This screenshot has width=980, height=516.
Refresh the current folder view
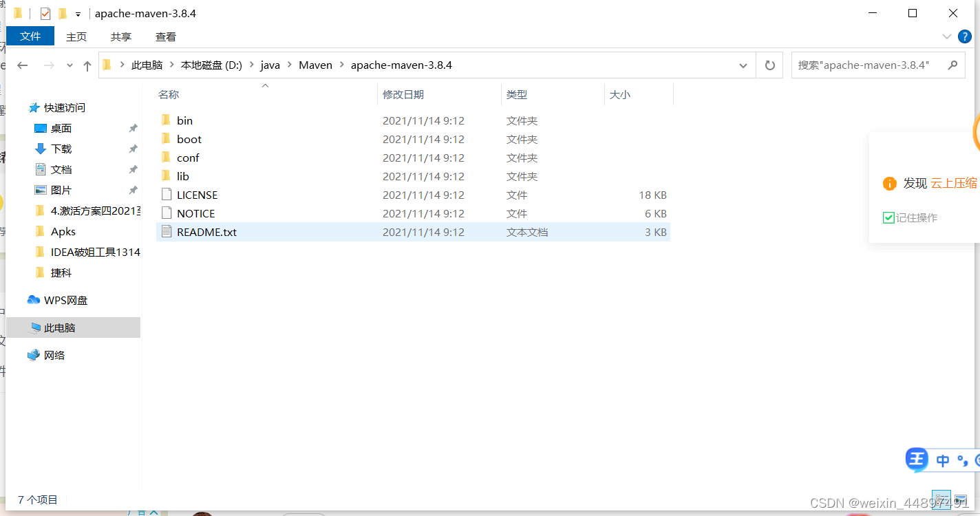pos(769,65)
